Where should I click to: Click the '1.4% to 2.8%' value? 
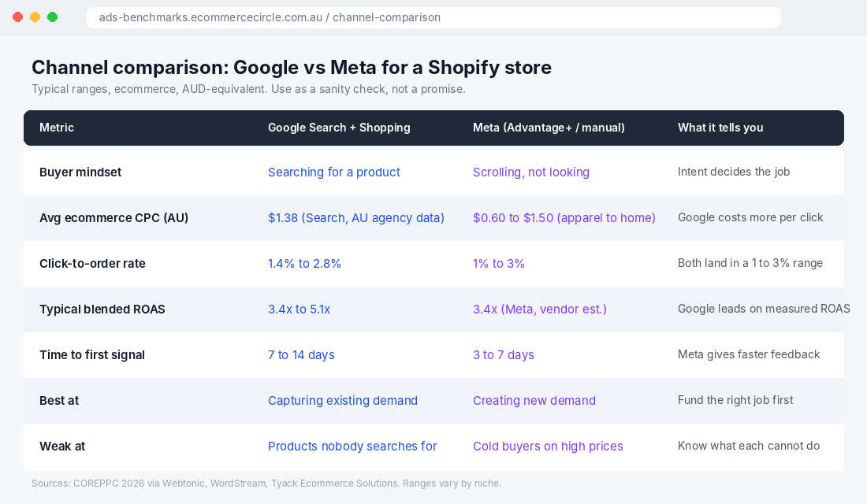coord(305,264)
